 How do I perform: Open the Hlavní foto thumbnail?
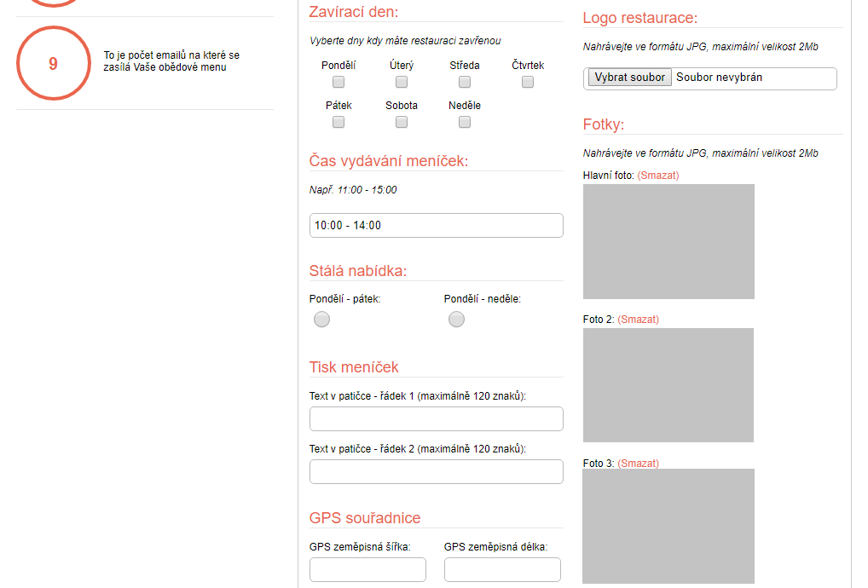tap(668, 242)
